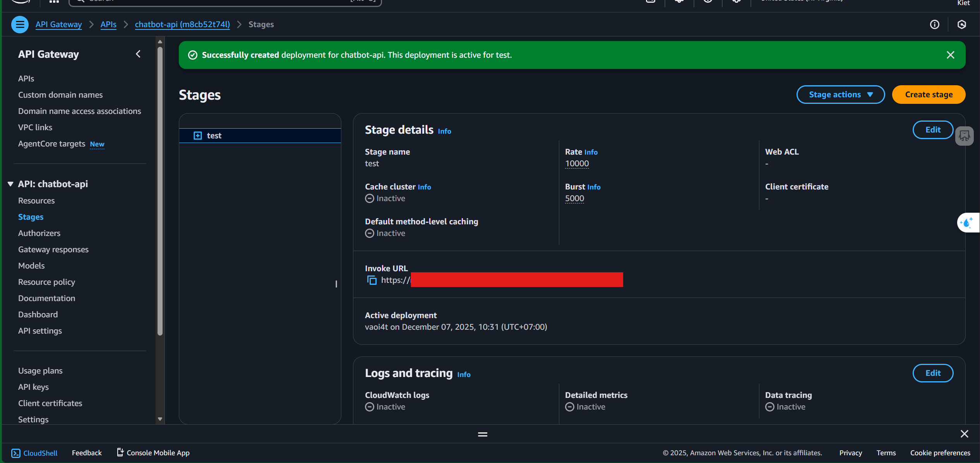
Task: Open the CloudShell terminal icon
Action: [16, 453]
